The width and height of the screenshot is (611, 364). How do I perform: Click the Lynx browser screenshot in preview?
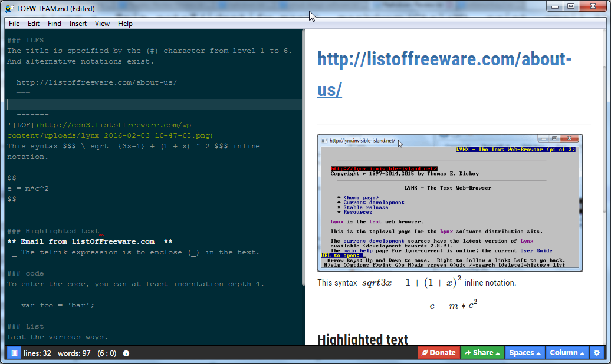[x=450, y=203]
